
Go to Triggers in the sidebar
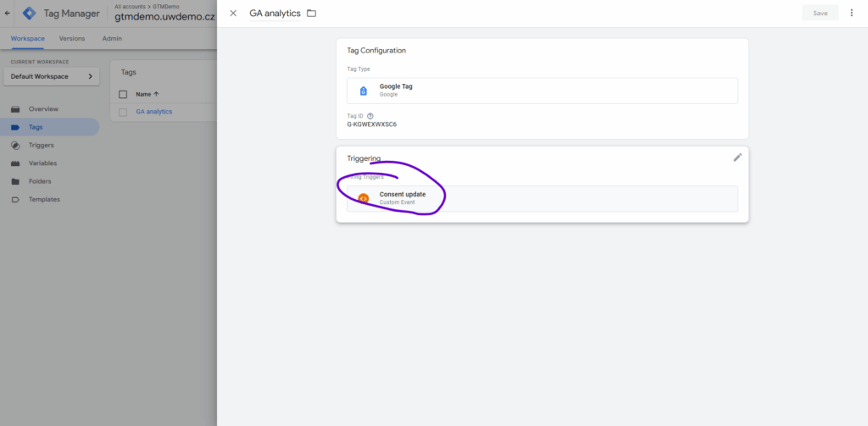[41, 145]
